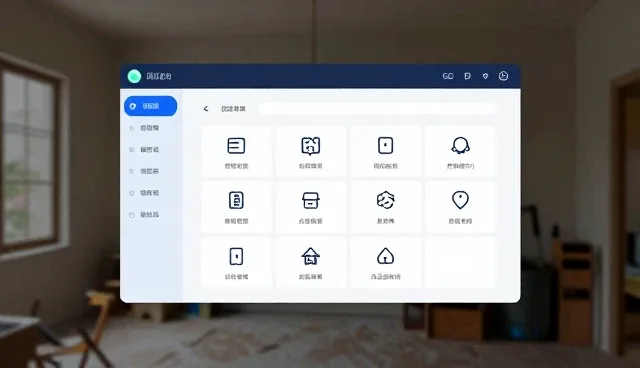
Task: Open the circular arrows sync icon card
Action: [x=386, y=207]
